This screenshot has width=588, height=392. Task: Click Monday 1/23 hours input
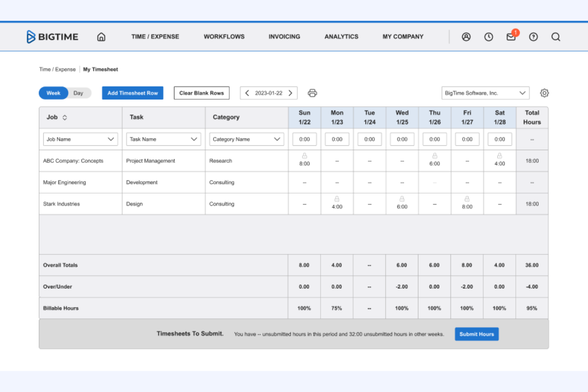click(337, 139)
